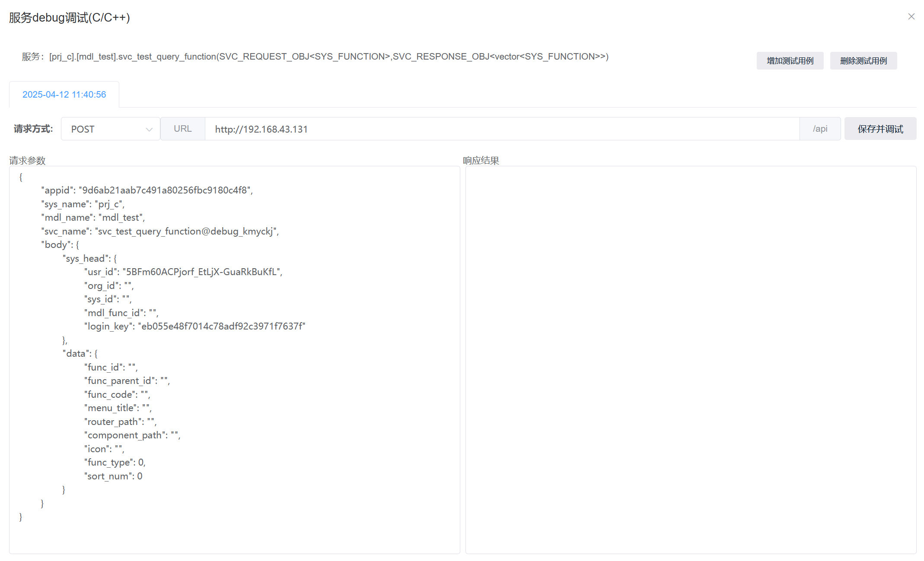
Task: Close the service debug dialog
Action: pos(911,16)
